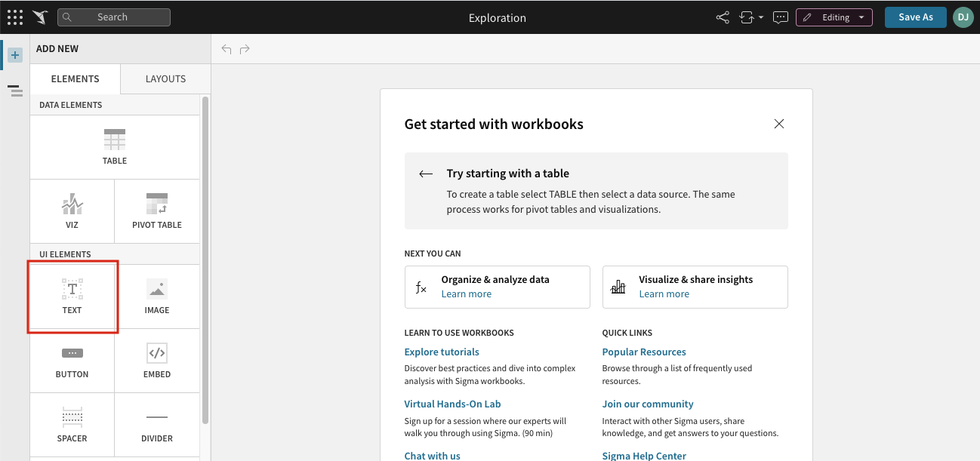Click the Save As button
Screen dimensions: 980x461
pos(916,17)
